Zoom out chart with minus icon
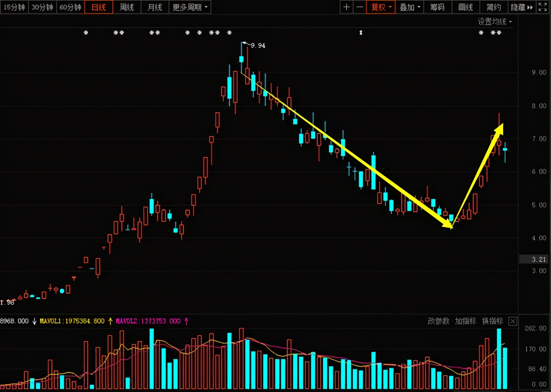This screenshot has width=551, height=392. point(359,7)
